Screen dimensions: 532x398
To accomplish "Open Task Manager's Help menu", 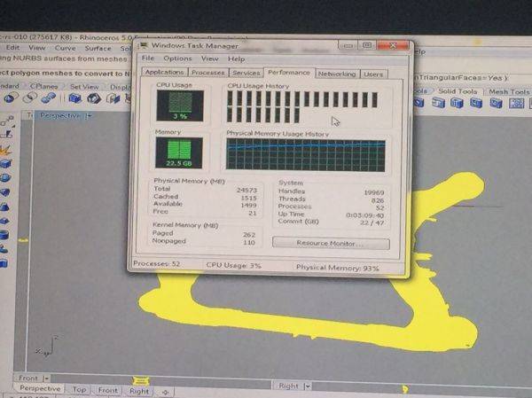I will 236,59.
